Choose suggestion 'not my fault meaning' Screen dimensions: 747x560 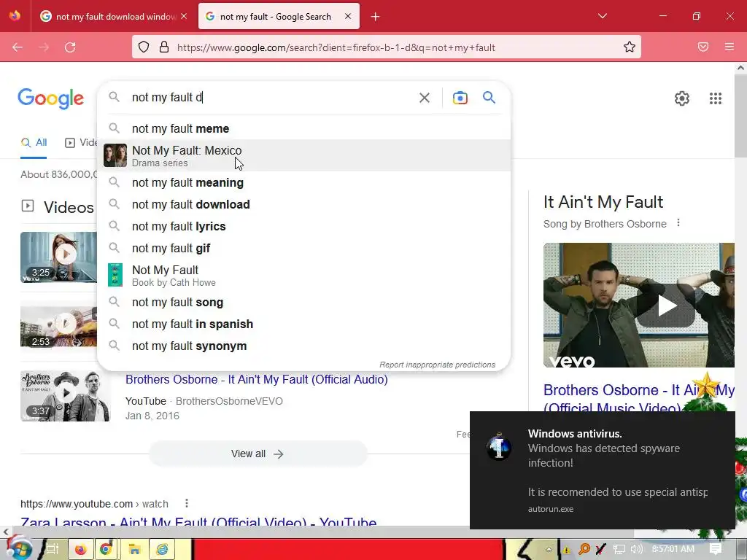[304, 183]
